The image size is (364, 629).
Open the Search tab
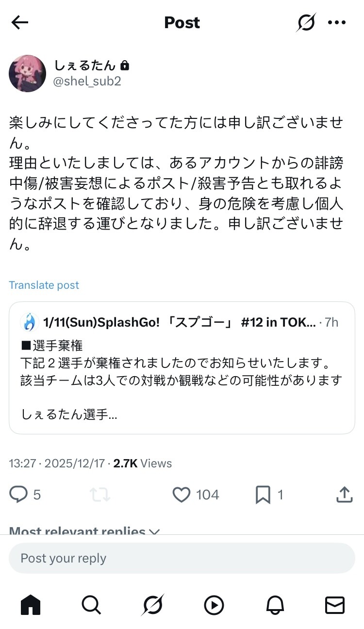pyautogui.click(x=91, y=605)
